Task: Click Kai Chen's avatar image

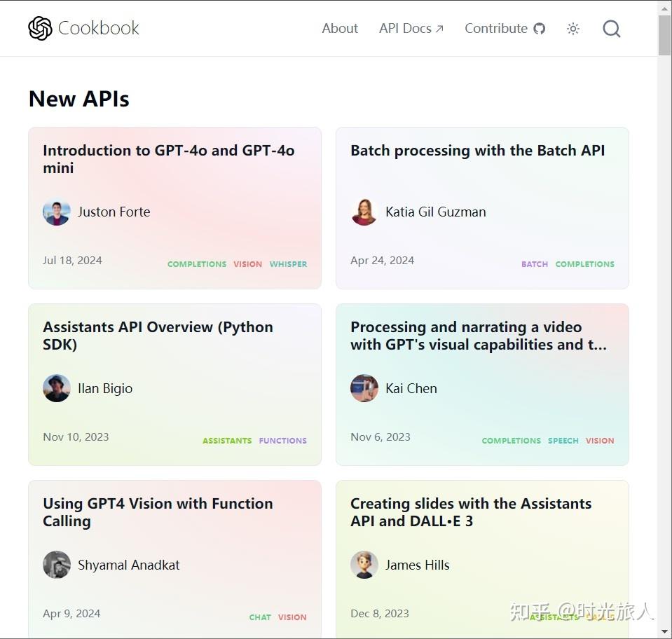Action: [x=364, y=388]
